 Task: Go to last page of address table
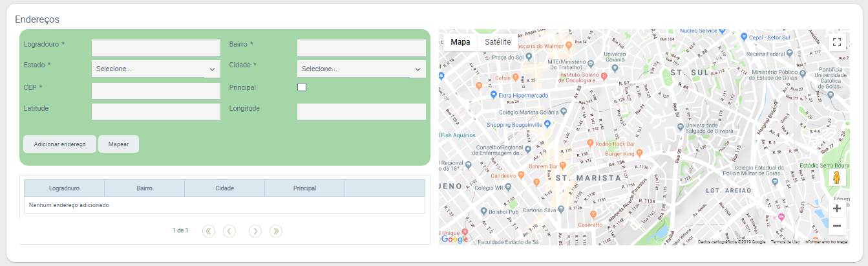(276, 231)
